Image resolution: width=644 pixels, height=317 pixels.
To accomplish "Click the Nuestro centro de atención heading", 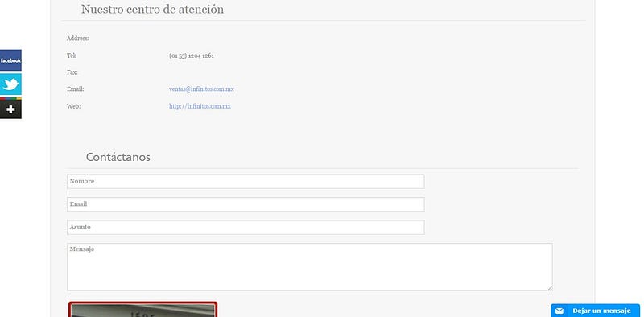I will (x=152, y=9).
